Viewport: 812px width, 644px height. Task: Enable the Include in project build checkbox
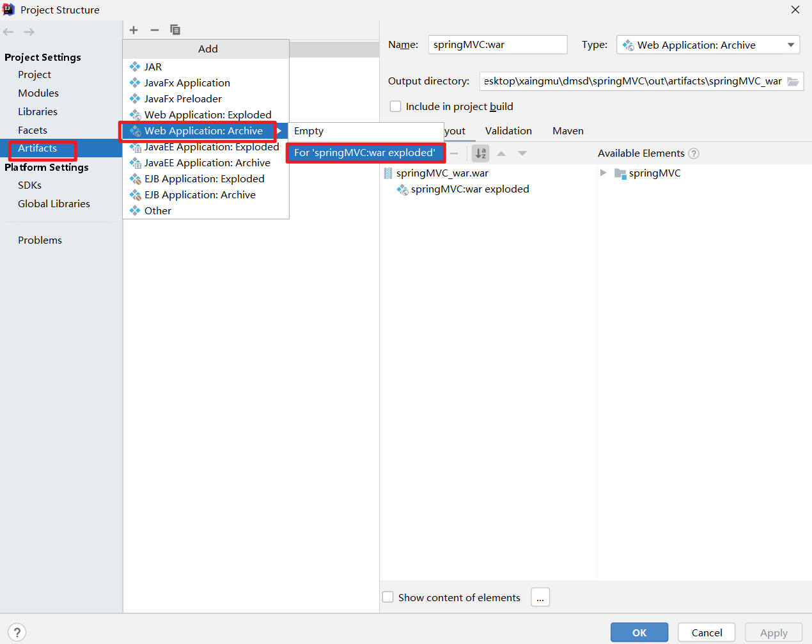[395, 106]
